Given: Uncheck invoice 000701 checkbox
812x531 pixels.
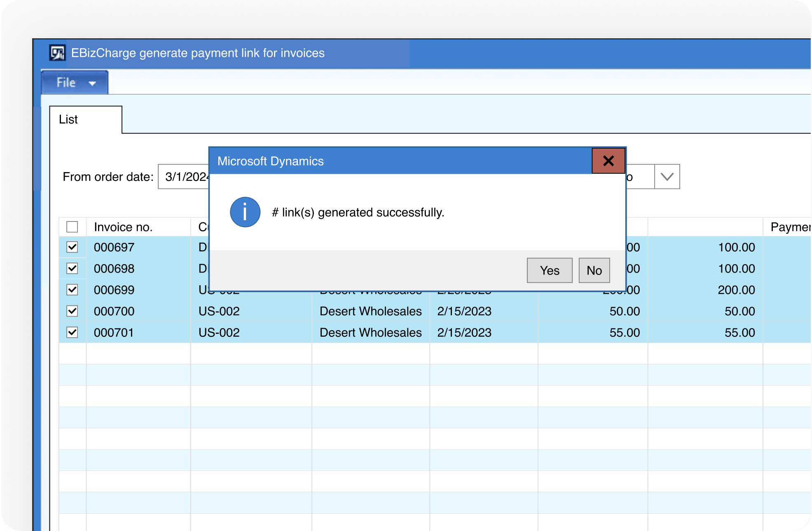Looking at the screenshot, I should (x=72, y=332).
